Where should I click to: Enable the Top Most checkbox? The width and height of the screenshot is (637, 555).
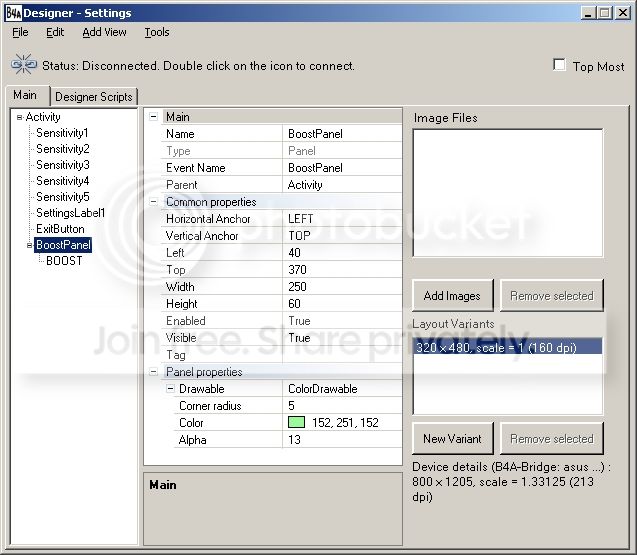pyautogui.click(x=559, y=65)
